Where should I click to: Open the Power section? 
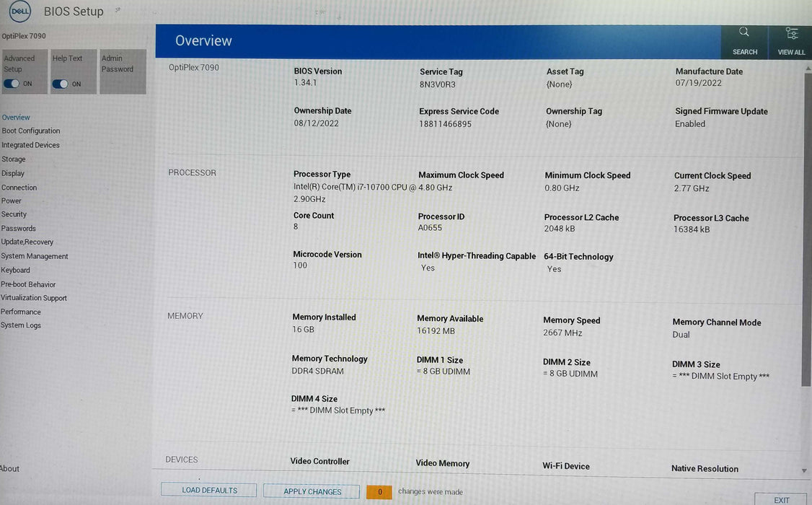(x=11, y=201)
